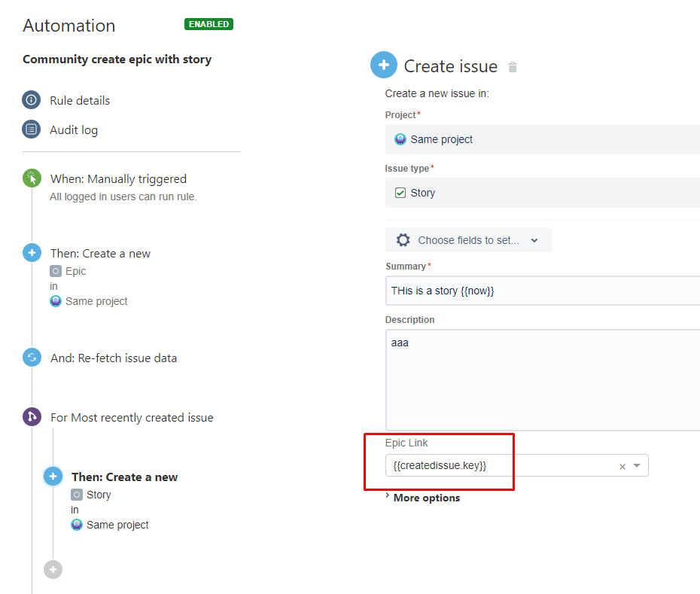Open the Issue type Story selector
Image resolution: width=700 pixels, height=594 pixels.
pyautogui.click(x=543, y=193)
